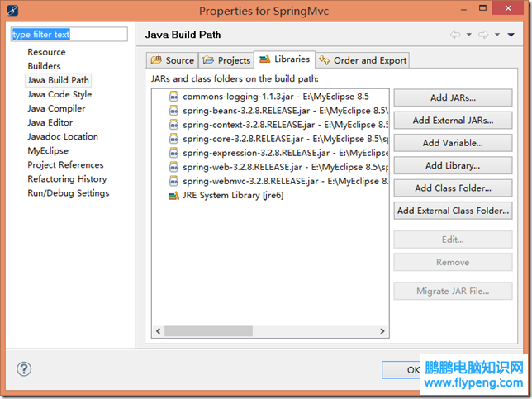Select Run/Debug Settings in the tree
Image resolution: width=532 pixels, height=399 pixels.
click(69, 193)
